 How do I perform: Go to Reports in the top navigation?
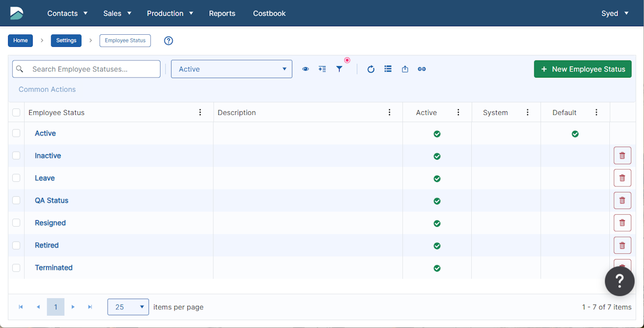coord(222,14)
